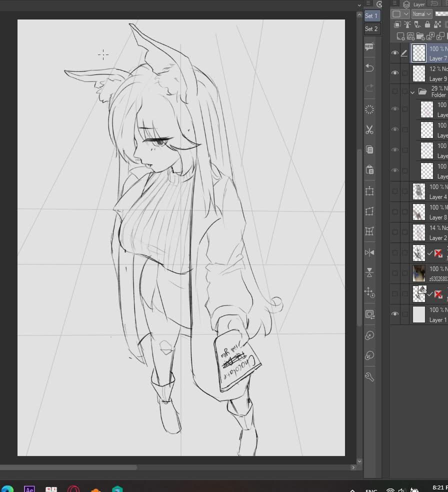This screenshot has width=448, height=492.
Task: Click the horizontal scrollbar thumb
Action: [68, 467]
